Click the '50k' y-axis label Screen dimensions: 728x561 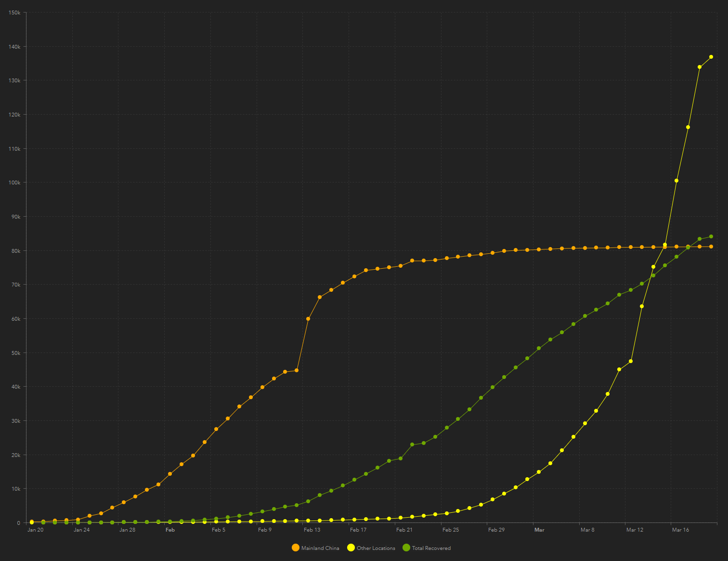point(16,353)
